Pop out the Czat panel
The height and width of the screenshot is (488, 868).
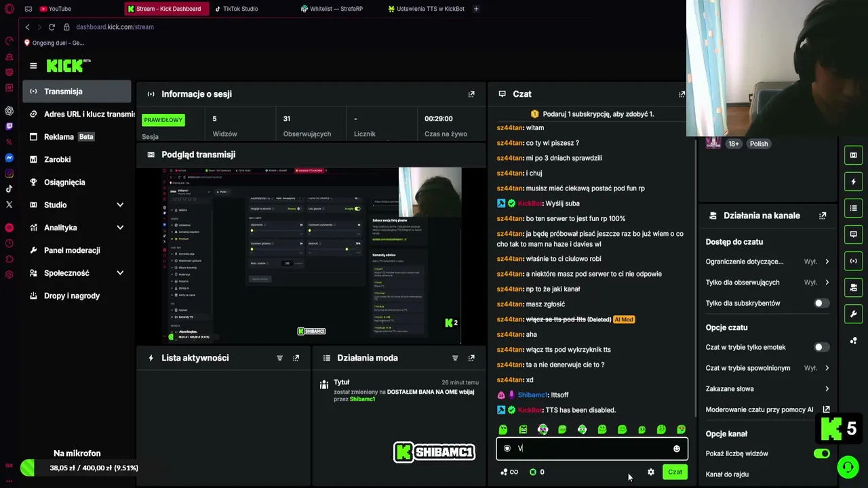tap(682, 94)
